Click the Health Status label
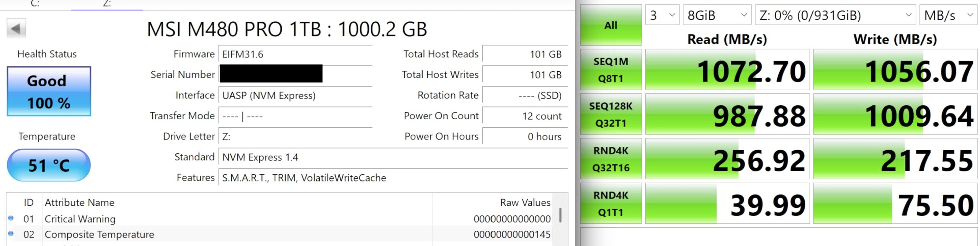The width and height of the screenshot is (980, 246). point(47,54)
